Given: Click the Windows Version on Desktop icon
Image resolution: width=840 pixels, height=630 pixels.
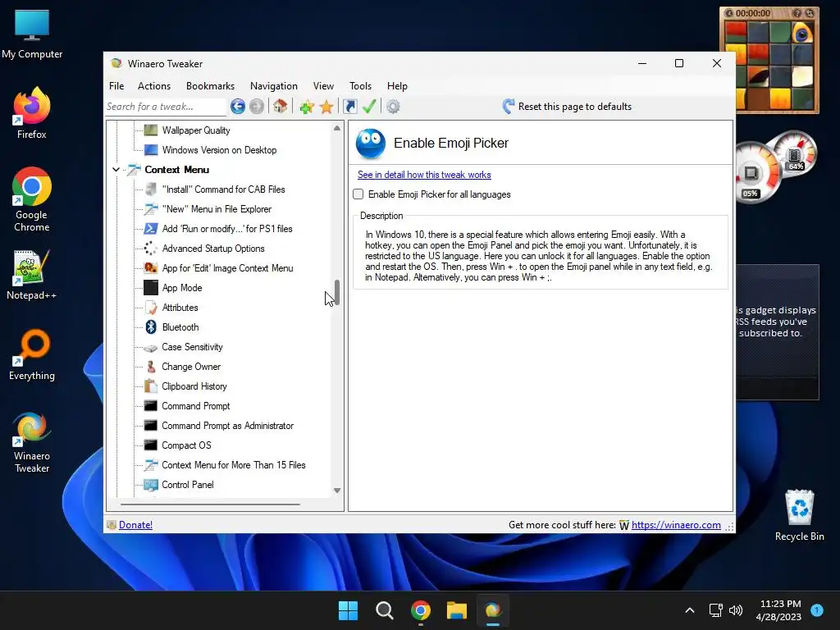Looking at the screenshot, I should tap(151, 150).
